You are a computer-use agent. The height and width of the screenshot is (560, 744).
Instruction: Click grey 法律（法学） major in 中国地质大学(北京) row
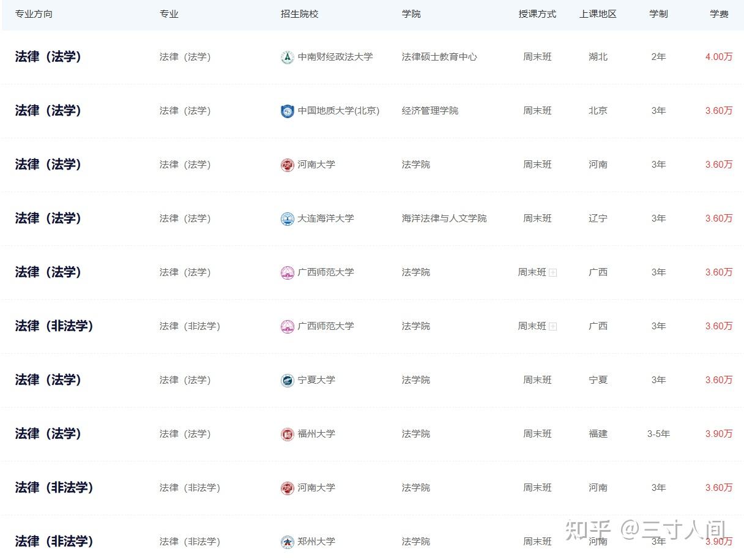point(185,111)
